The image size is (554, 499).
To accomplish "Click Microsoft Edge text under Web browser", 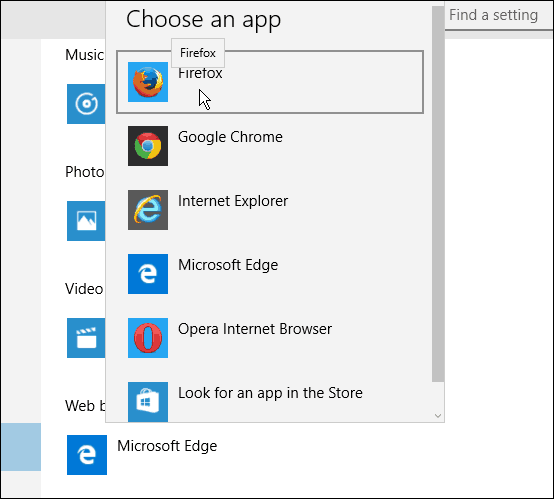I will 167,446.
